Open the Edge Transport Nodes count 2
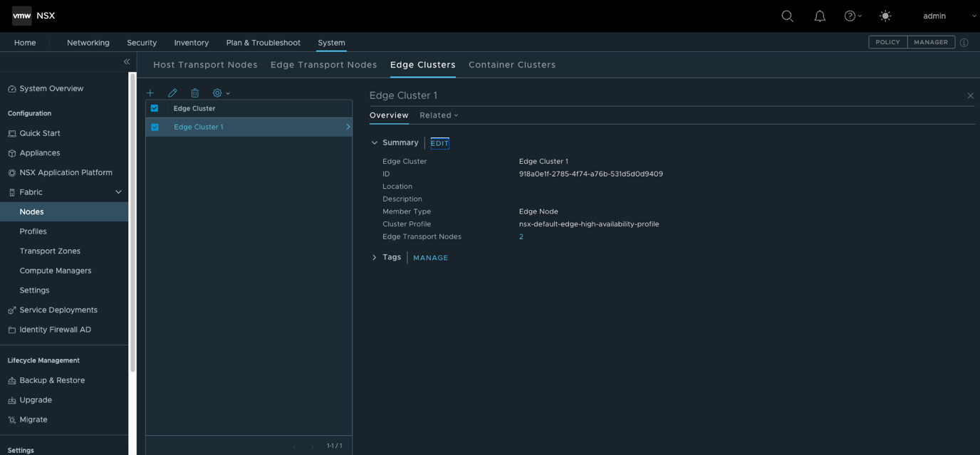980x455 pixels. pos(521,236)
